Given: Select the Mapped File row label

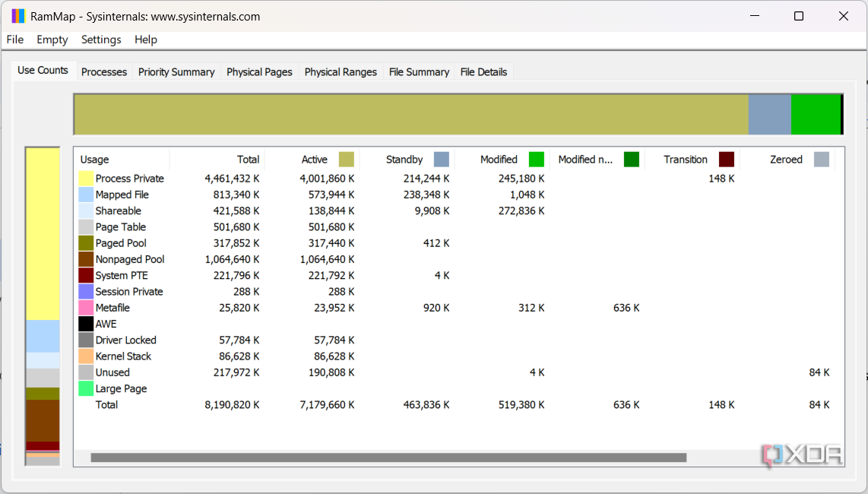Looking at the screenshot, I should coord(122,195).
